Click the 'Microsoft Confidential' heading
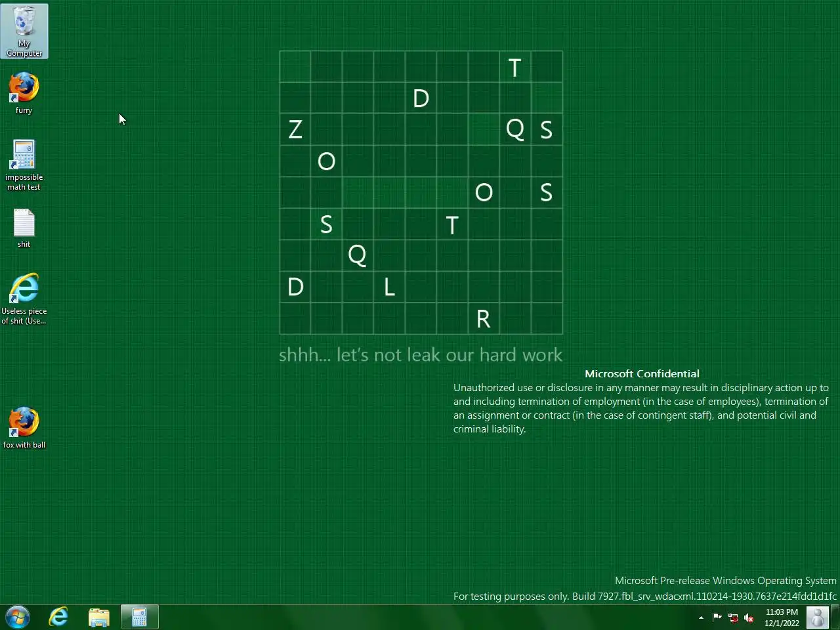840x630 pixels. click(642, 373)
